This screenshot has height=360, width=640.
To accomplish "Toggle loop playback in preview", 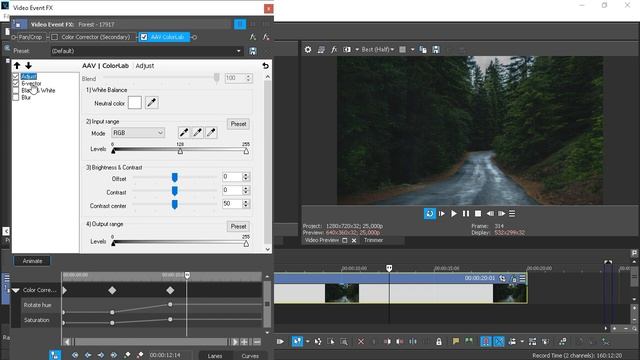I will 430,213.
